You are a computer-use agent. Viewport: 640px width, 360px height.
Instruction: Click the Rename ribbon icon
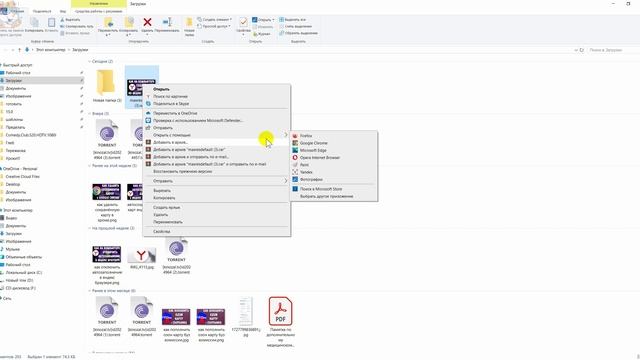(167, 22)
